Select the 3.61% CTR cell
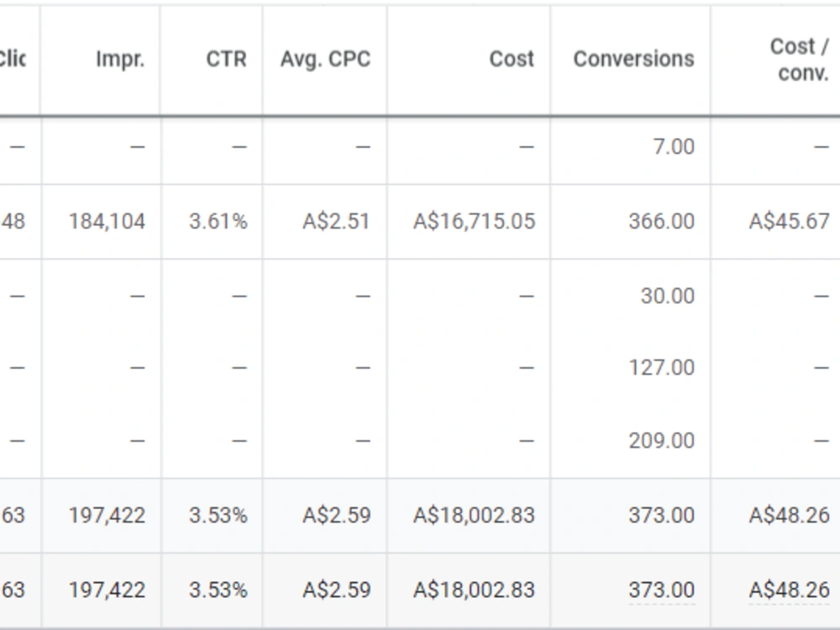The width and height of the screenshot is (840, 630). [x=218, y=221]
